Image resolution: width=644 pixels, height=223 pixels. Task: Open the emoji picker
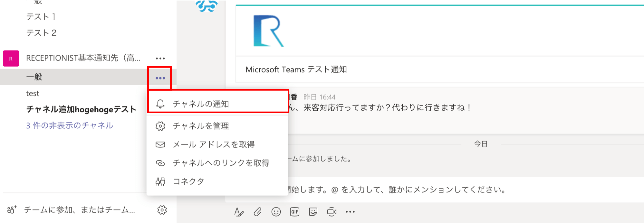[x=276, y=212]
